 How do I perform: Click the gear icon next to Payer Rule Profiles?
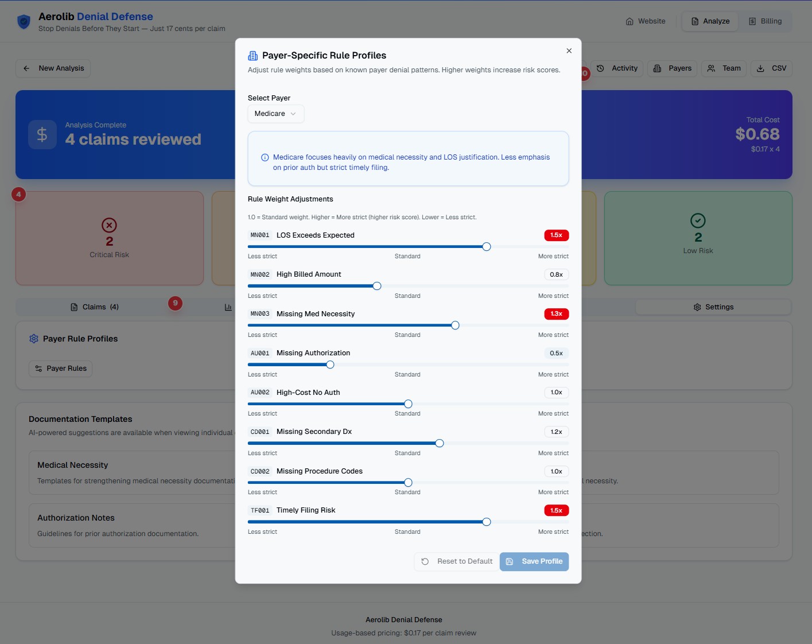pos(34,339)
